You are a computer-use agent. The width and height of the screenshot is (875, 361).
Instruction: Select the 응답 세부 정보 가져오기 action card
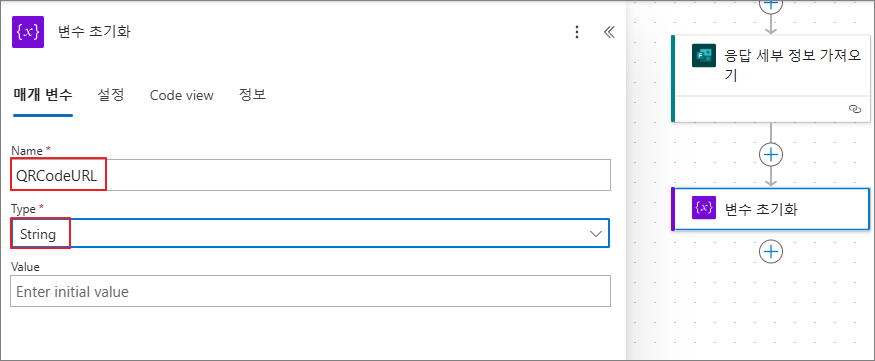click(771, 78)
